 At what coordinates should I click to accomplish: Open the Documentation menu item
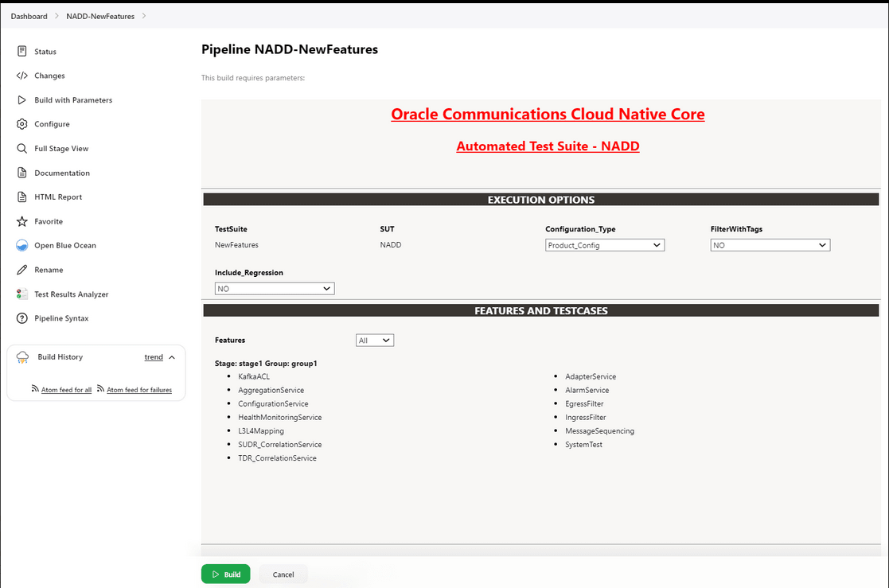pos(62,173)
